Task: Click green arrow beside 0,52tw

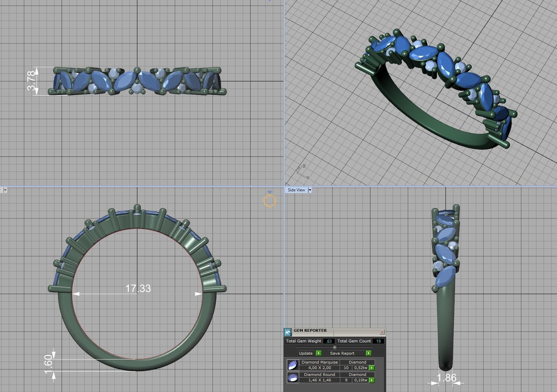Action: (372, 368)
